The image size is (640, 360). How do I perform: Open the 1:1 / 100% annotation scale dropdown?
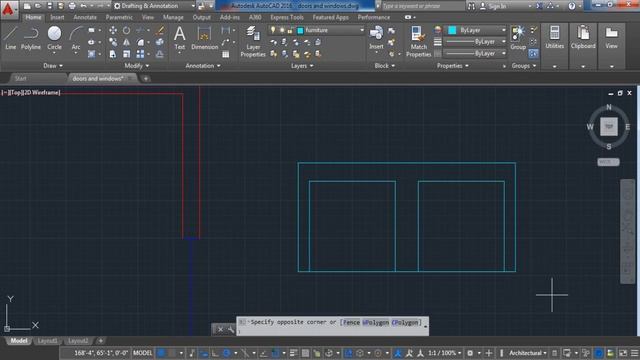pos(445,353)
